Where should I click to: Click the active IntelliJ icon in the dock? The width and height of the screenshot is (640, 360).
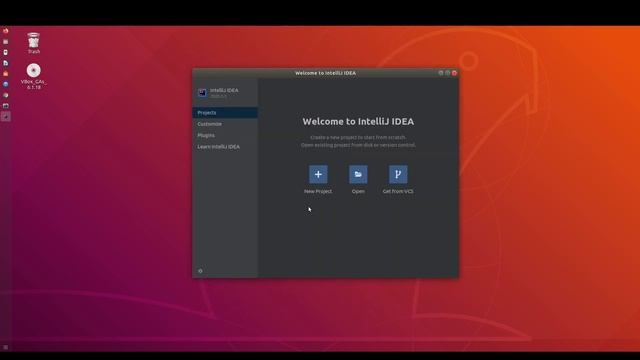[x=6, y=116]
